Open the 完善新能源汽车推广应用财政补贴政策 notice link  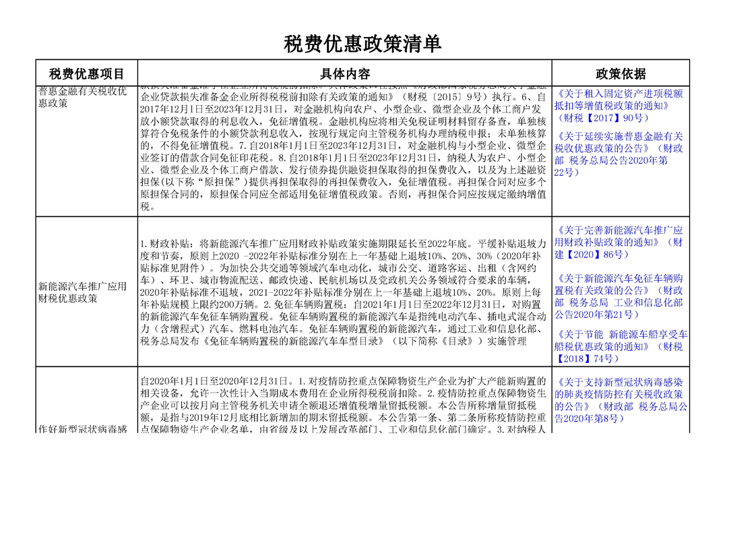(x=619, y=236)
